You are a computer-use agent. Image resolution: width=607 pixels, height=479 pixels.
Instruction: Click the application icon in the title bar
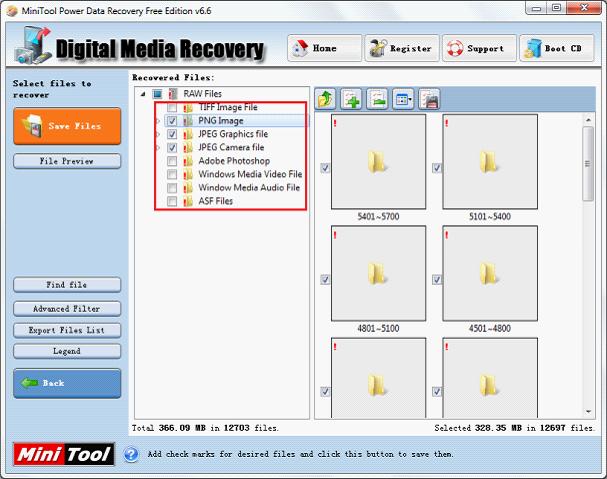click(12, 11)
